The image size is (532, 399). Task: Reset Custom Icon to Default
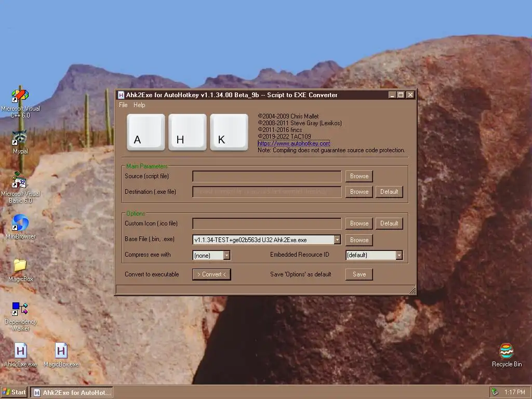point(389,223)
